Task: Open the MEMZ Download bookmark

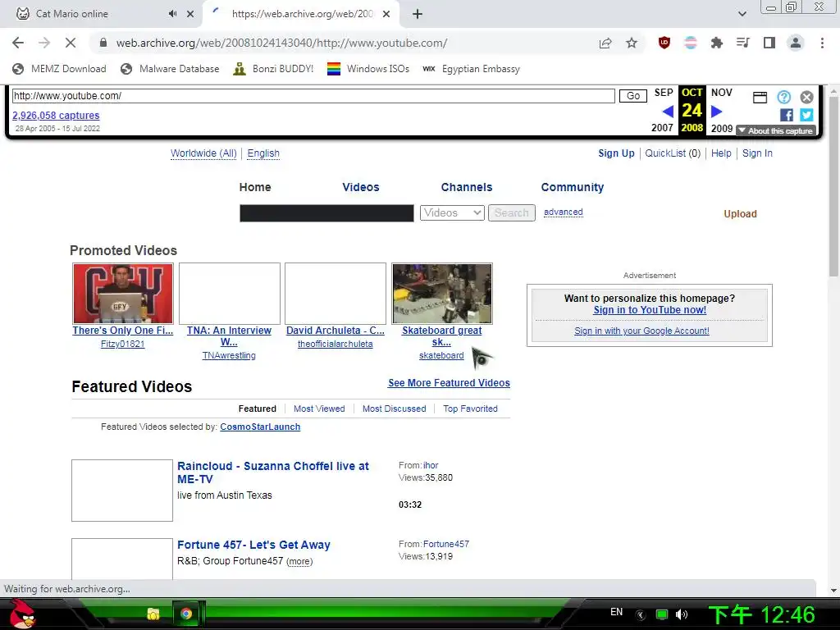Action: pyautogui.click(x=59, y=69)
